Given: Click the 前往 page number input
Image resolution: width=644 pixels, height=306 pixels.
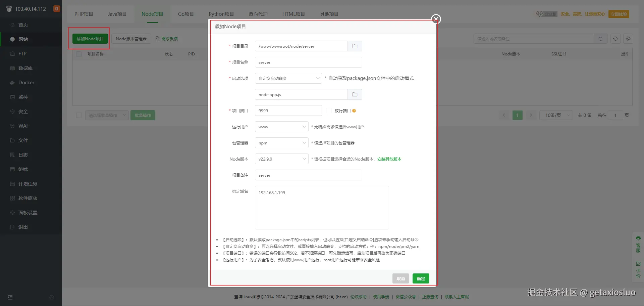Looking at the screenshot, I should click(x=615, y=115).
